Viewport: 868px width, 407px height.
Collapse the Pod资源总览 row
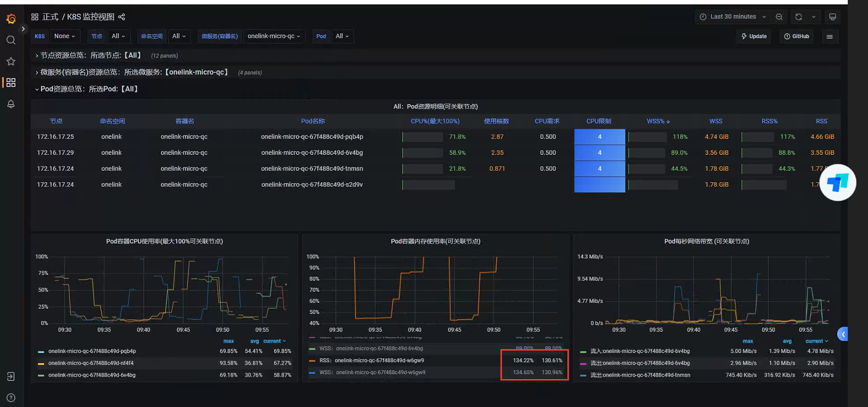87,89
